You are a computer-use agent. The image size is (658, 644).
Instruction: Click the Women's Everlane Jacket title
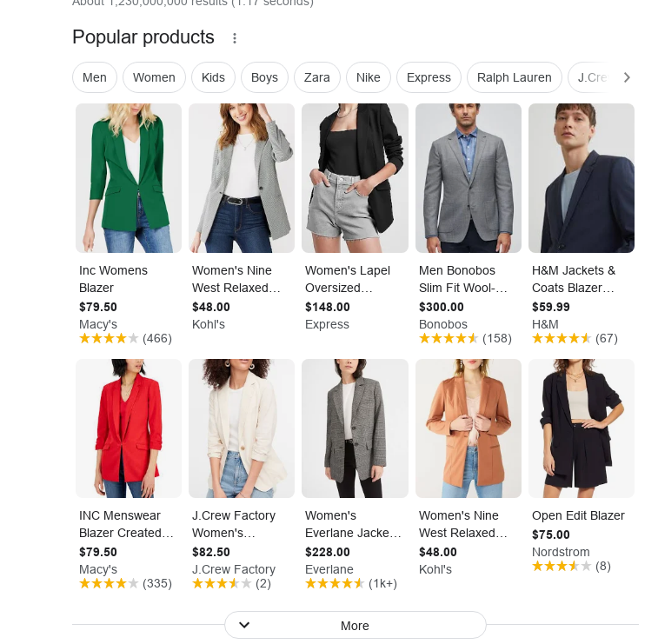[x=353, y=524]
